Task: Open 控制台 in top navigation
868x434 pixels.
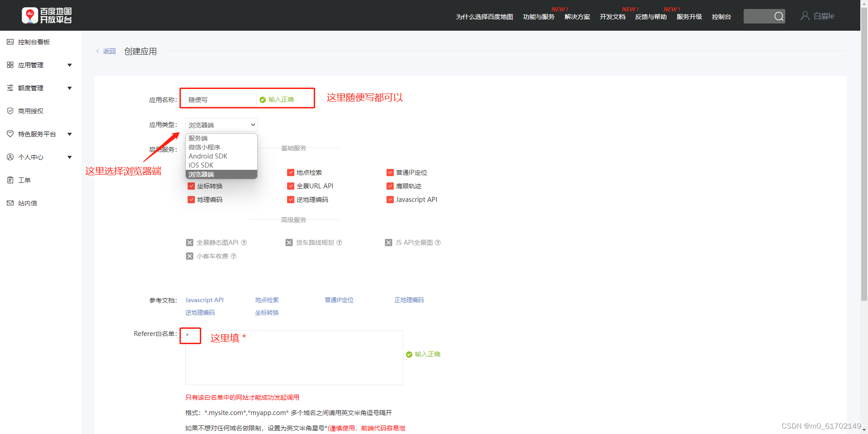Action: (722, 17)
